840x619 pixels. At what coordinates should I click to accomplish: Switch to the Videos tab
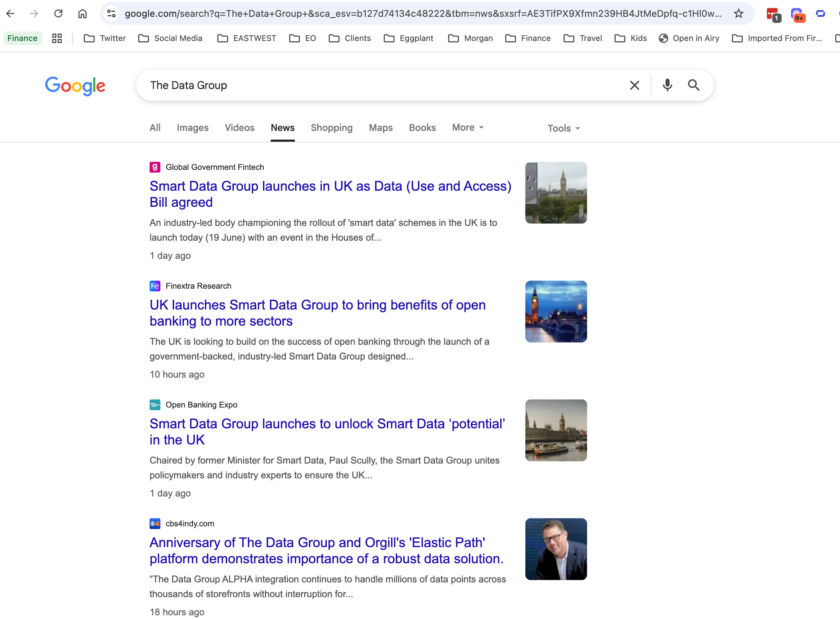(239, 127)
